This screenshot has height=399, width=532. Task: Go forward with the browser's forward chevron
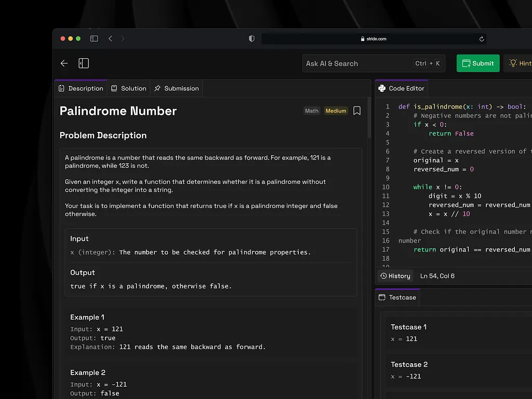click(x=123, y=38)
